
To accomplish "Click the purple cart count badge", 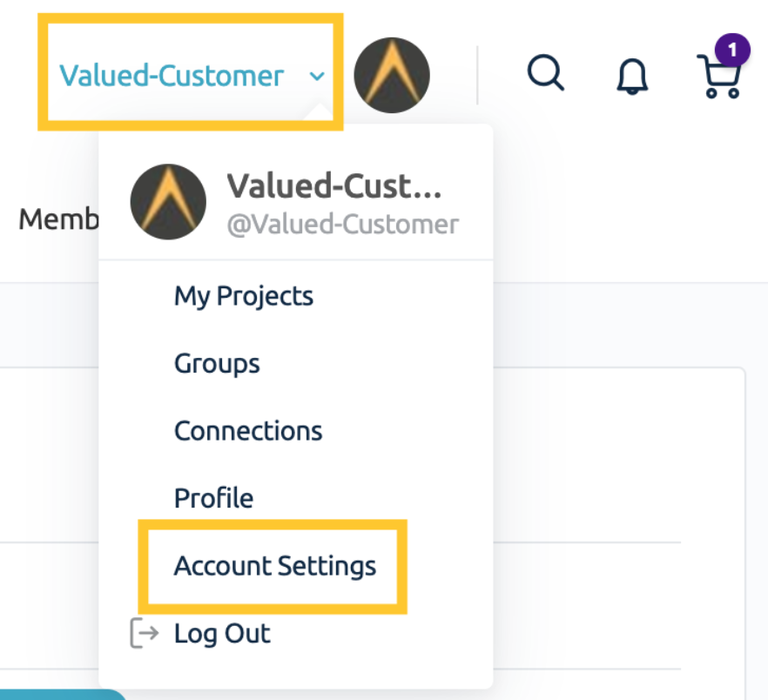I will (732, 50).
